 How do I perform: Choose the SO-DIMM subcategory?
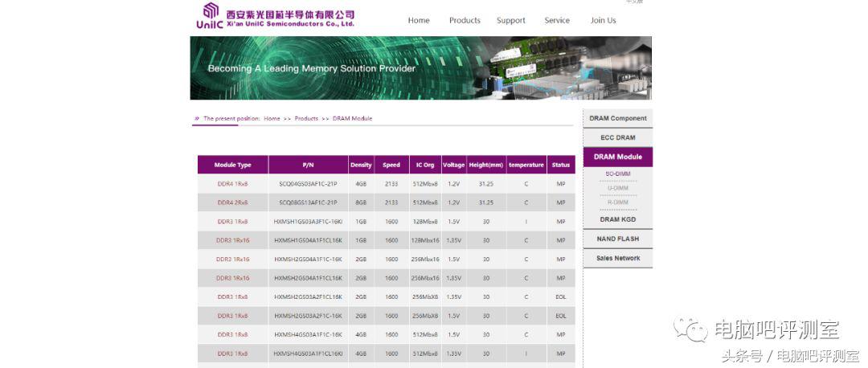[x=617, y=174]
